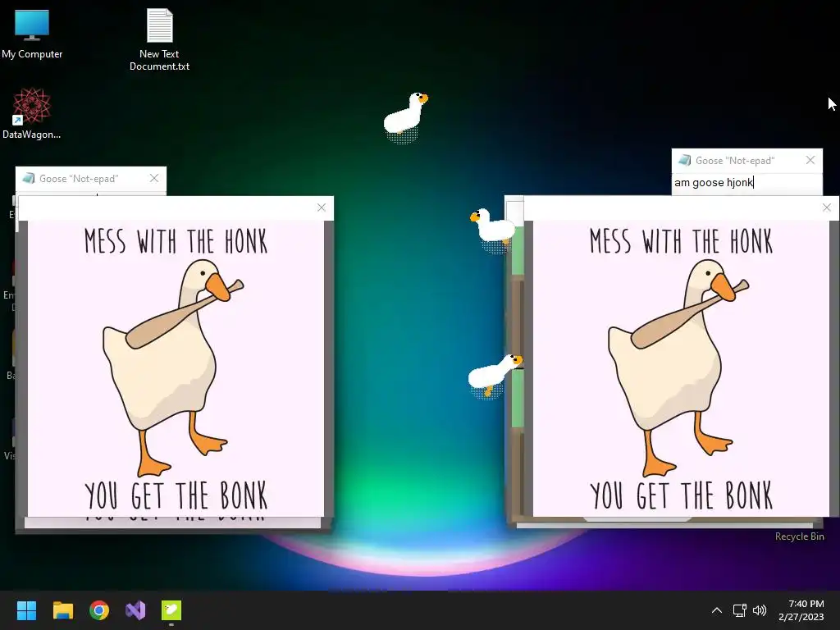
Task: Click the Desktop Goose taskbar icon
Action: click(x=171, y=610)
